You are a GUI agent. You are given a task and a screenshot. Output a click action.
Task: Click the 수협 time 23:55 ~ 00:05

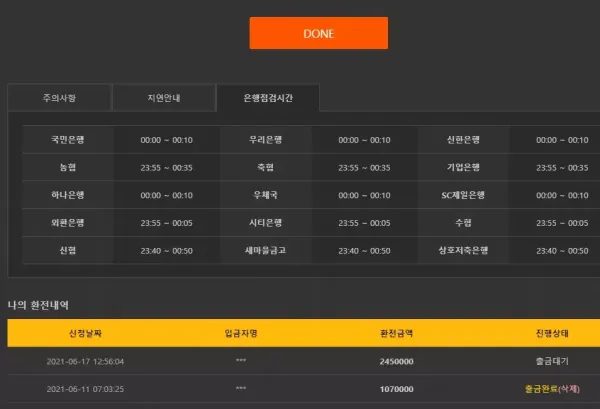point(562,223)
